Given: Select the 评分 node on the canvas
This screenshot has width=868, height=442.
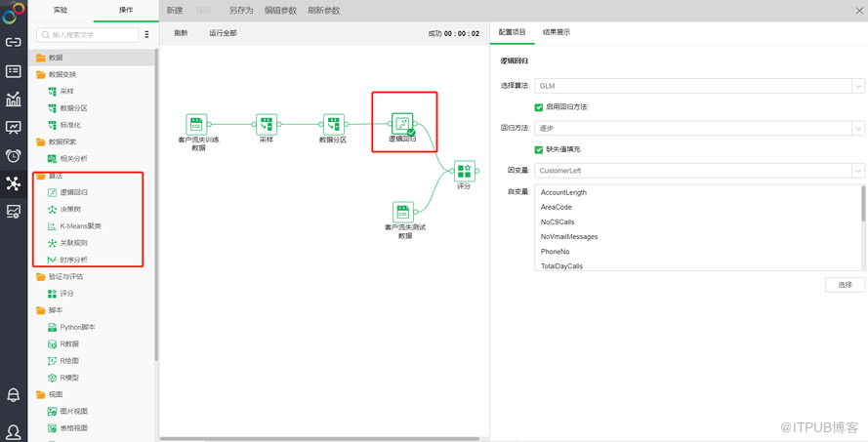Looking at the screenshot, I should [465, 171].
